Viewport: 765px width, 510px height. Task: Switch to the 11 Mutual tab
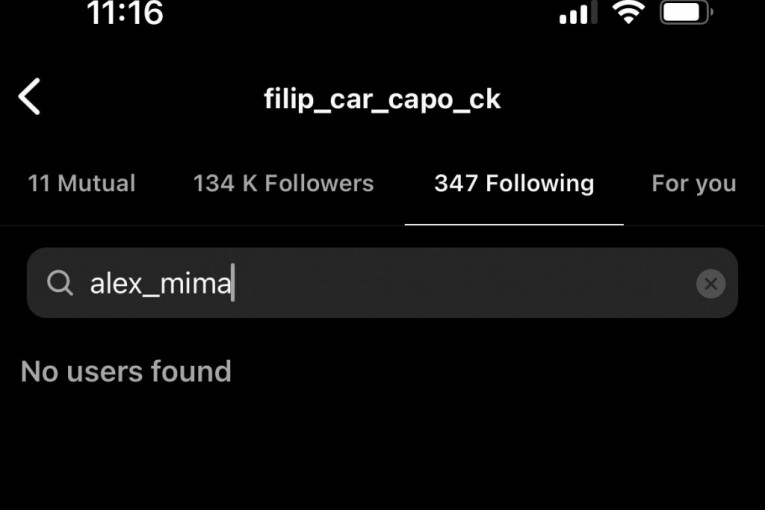81,184
